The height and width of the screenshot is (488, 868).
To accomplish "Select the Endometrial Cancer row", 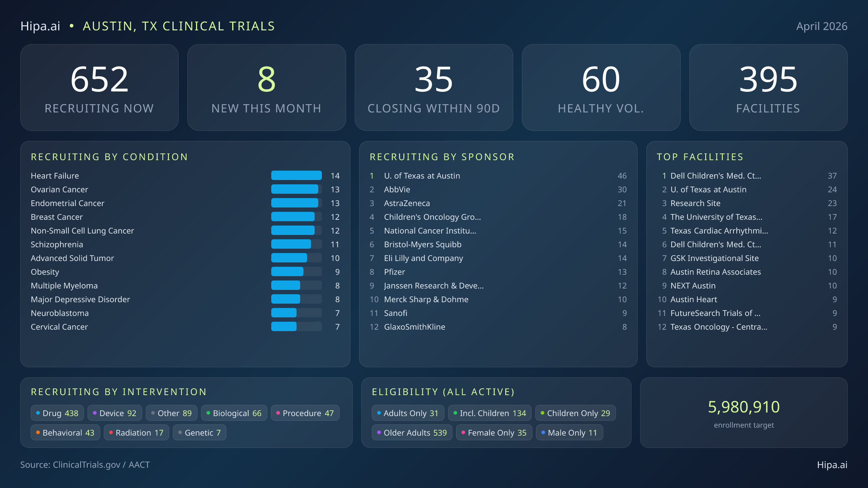I will [185, 203].
